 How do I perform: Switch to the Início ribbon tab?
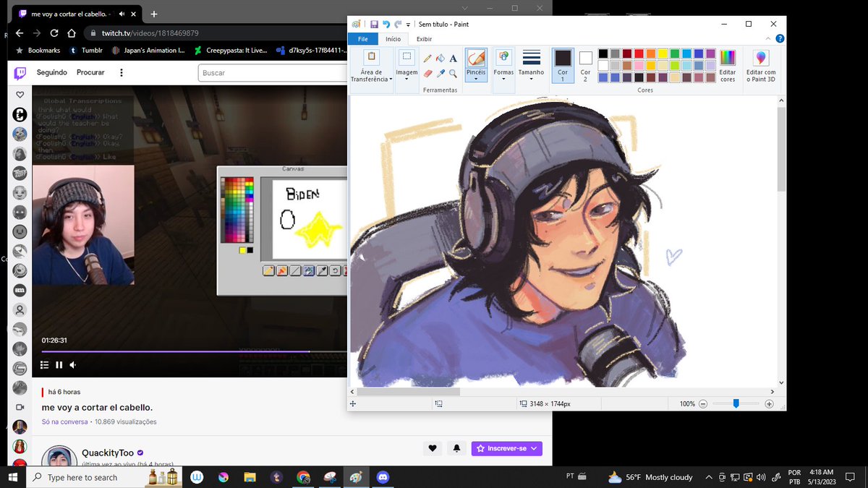pos(393,39)
